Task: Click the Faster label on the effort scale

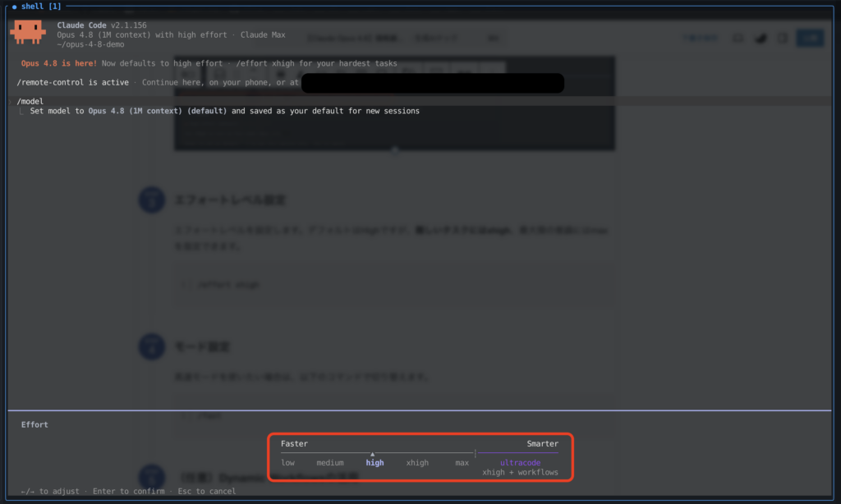Action: point(295,443)
